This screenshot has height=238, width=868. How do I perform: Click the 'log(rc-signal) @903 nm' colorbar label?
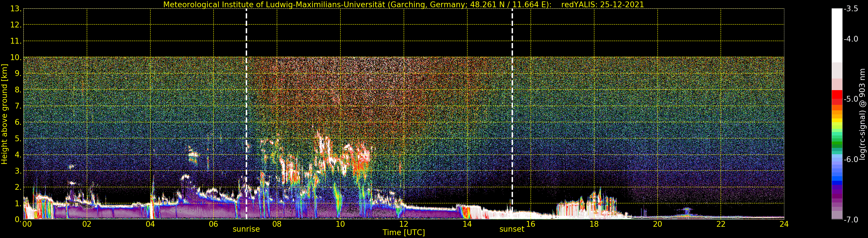point(862,114)
